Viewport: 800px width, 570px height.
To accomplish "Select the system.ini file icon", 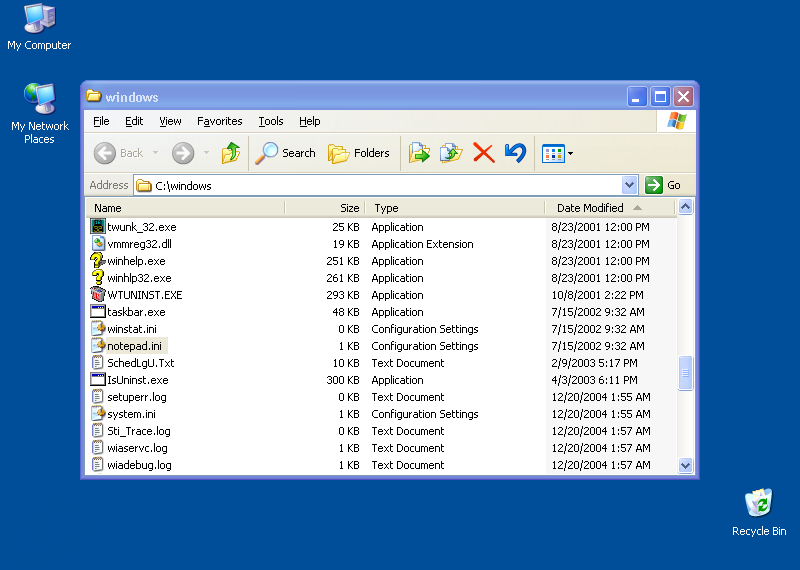I will (97, 413).
